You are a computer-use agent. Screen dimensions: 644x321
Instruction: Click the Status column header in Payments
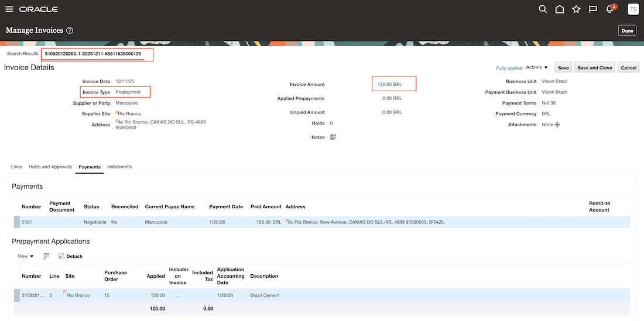coord(91,206)
